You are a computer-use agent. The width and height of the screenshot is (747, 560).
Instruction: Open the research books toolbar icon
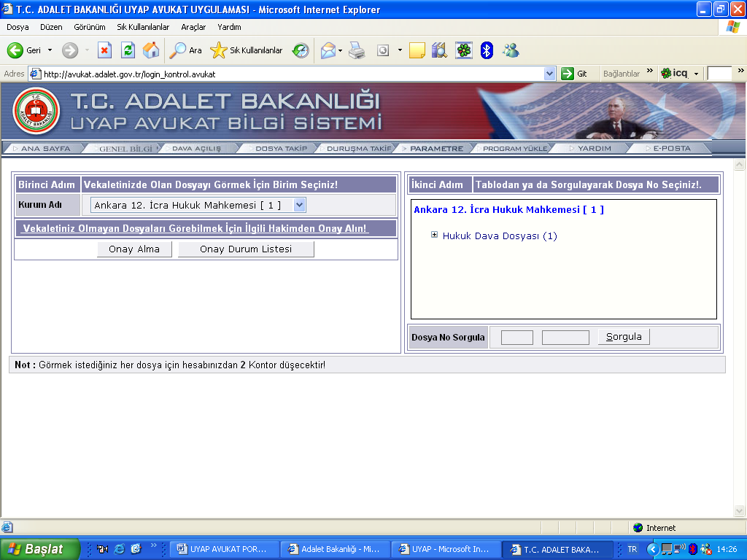click(x=439, y=50)
